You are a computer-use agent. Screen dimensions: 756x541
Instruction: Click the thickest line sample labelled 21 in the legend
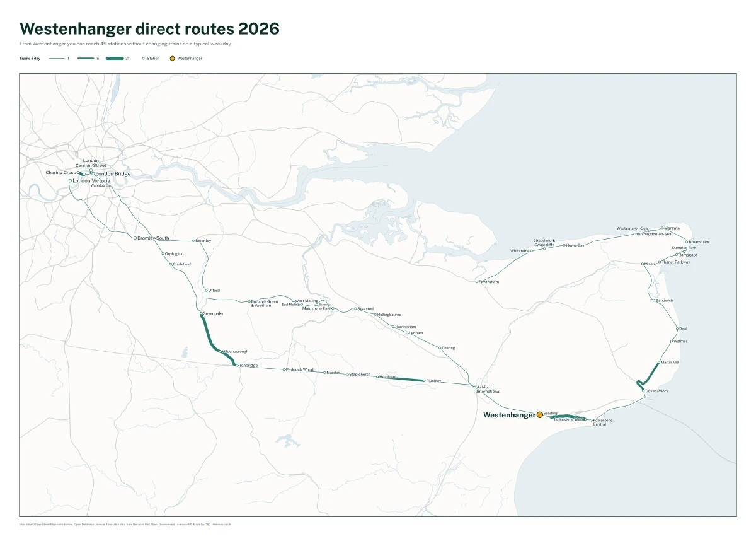point(115,58)
